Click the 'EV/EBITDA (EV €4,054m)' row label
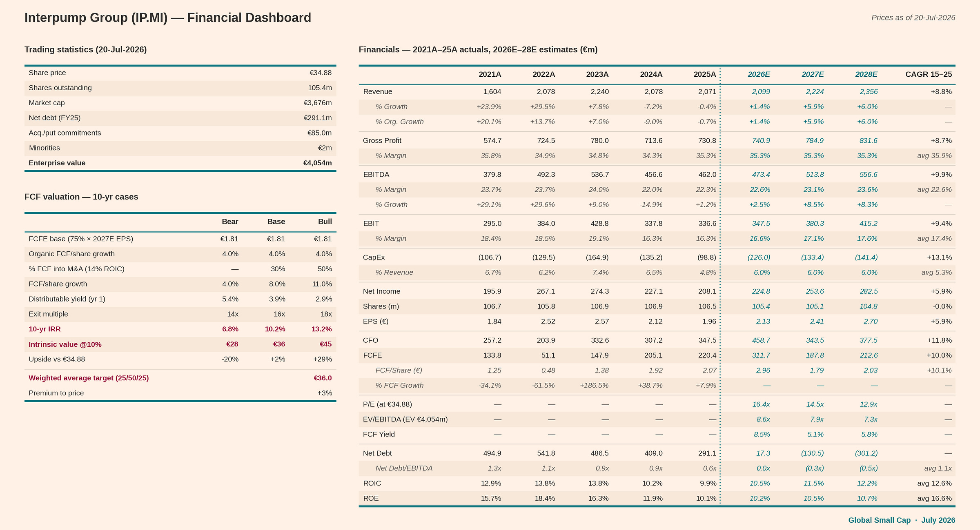Screen dimensions: 980x530 (x=405, y=420)
